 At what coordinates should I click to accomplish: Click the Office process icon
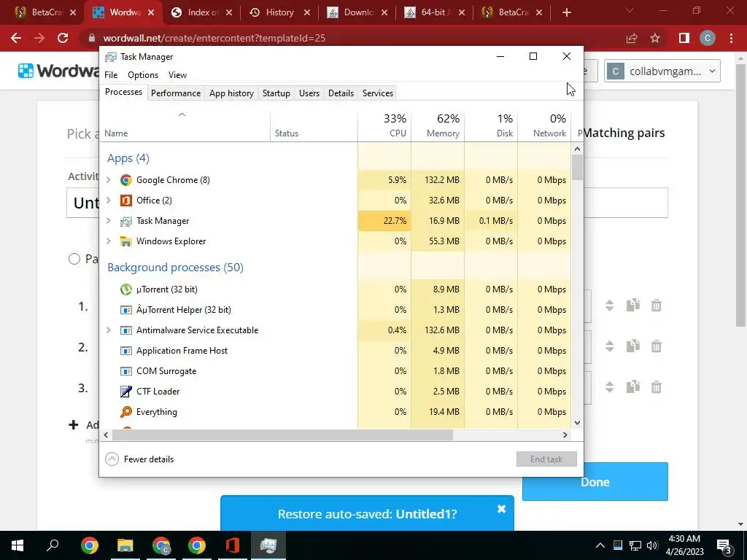pos(125,201)
